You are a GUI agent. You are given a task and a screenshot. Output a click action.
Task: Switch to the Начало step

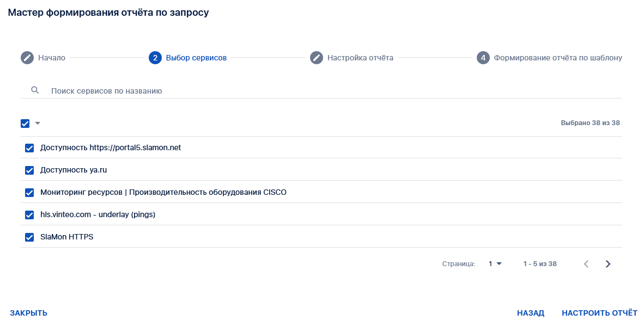[x=52, y=58]
